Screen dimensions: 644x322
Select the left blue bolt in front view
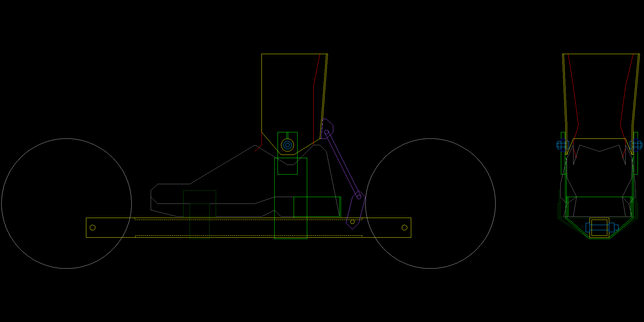tap(562, 145)
